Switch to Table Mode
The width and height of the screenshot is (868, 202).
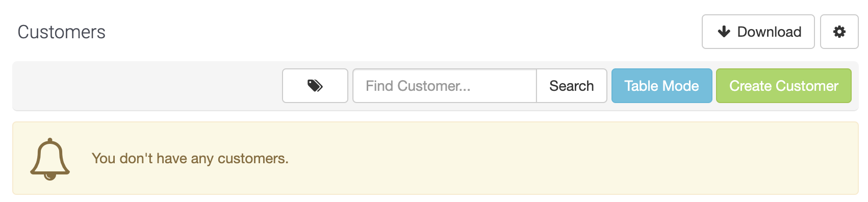pos(661,86)
